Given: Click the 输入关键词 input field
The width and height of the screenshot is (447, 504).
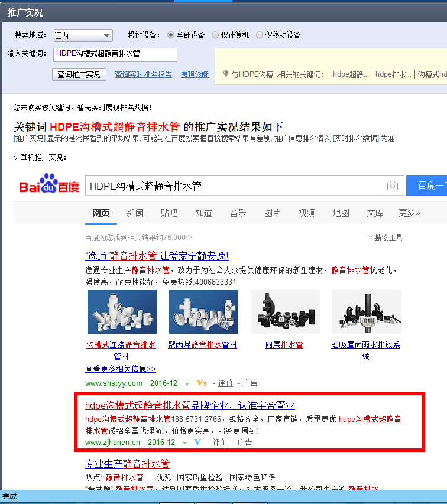Looking at the screenshot, I should 115,54.
